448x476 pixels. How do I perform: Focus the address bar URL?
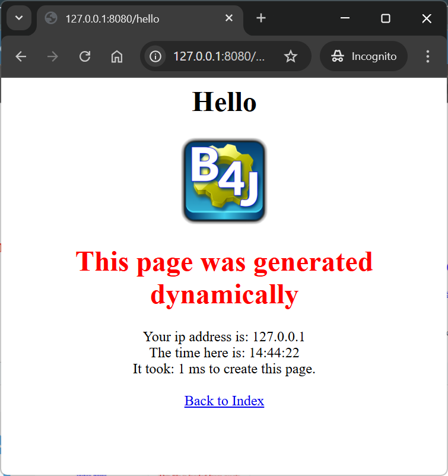[x=219, y=56]
